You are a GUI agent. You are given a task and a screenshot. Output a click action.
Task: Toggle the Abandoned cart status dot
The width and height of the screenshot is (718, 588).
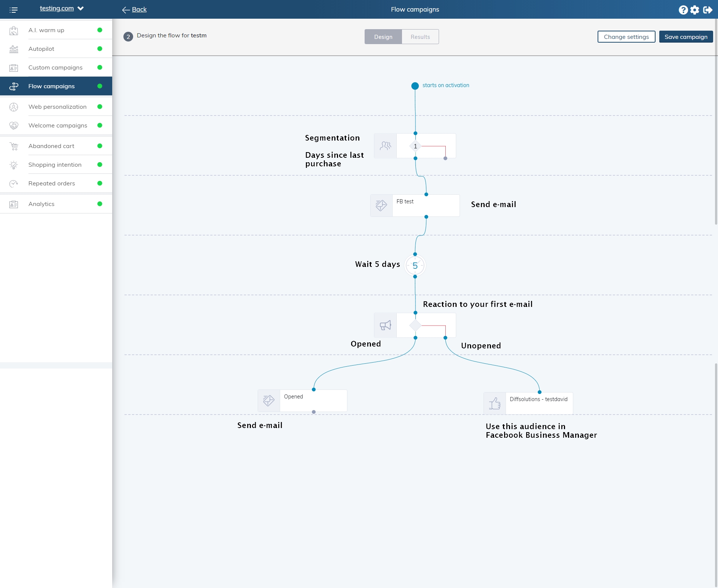tap(99, 146)
